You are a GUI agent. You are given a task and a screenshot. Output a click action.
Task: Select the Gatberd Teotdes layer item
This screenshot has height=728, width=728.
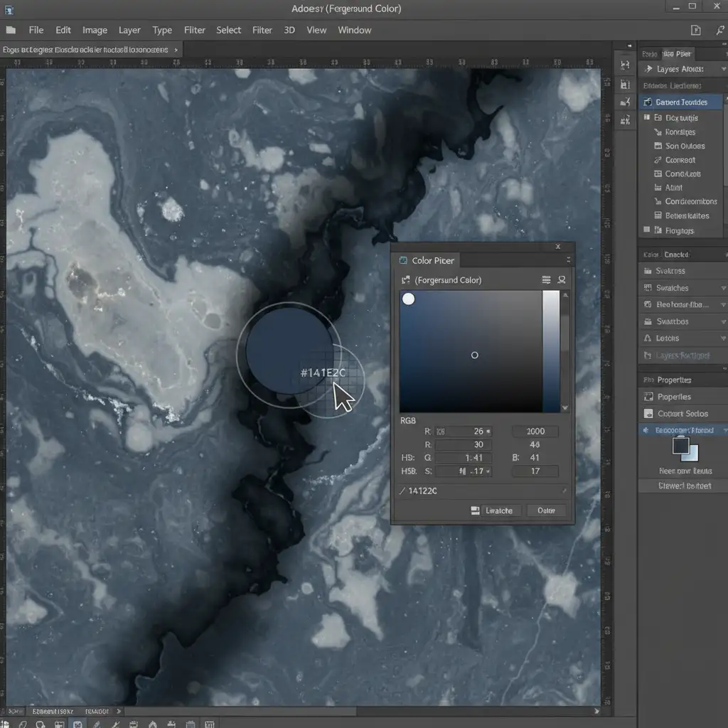pos(681,102)
